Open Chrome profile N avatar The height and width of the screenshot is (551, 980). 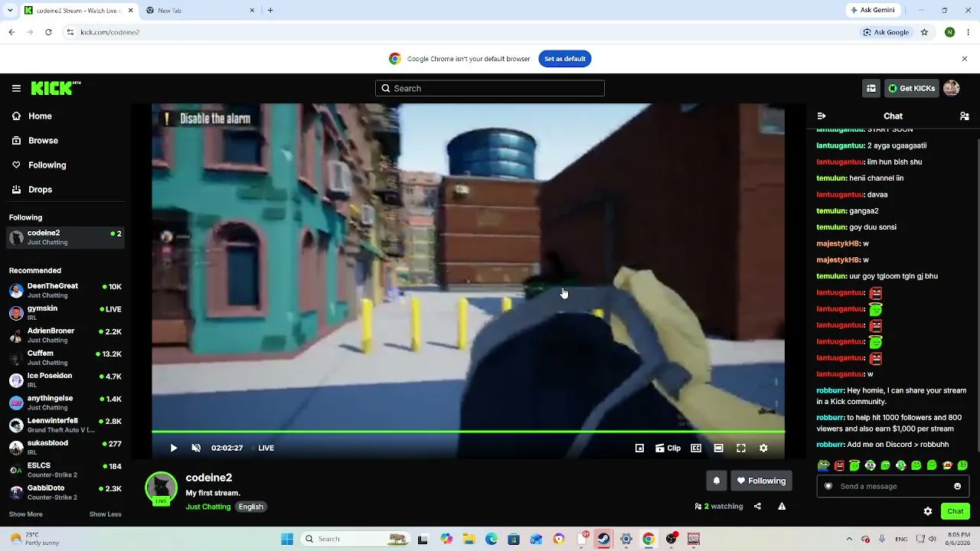[x=949, y=32]
